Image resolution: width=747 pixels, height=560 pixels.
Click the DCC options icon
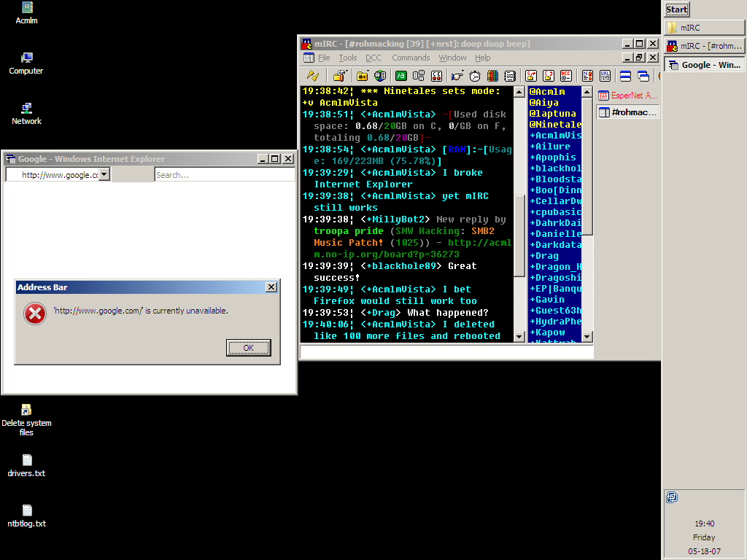[x=566, y=76]
